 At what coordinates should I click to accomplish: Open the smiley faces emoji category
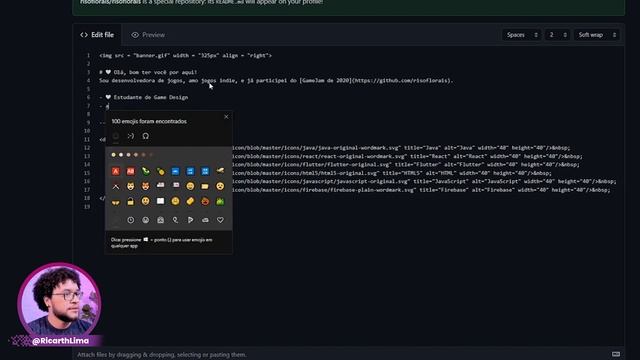[x=145, y=220]
